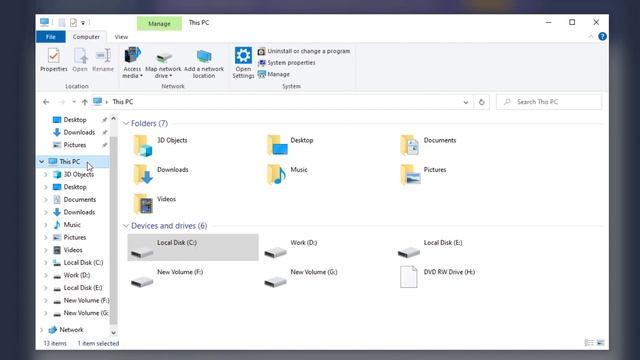Open pinned Desktop in Quick access
The image size is (640, 360).
(x=75, y=120)
